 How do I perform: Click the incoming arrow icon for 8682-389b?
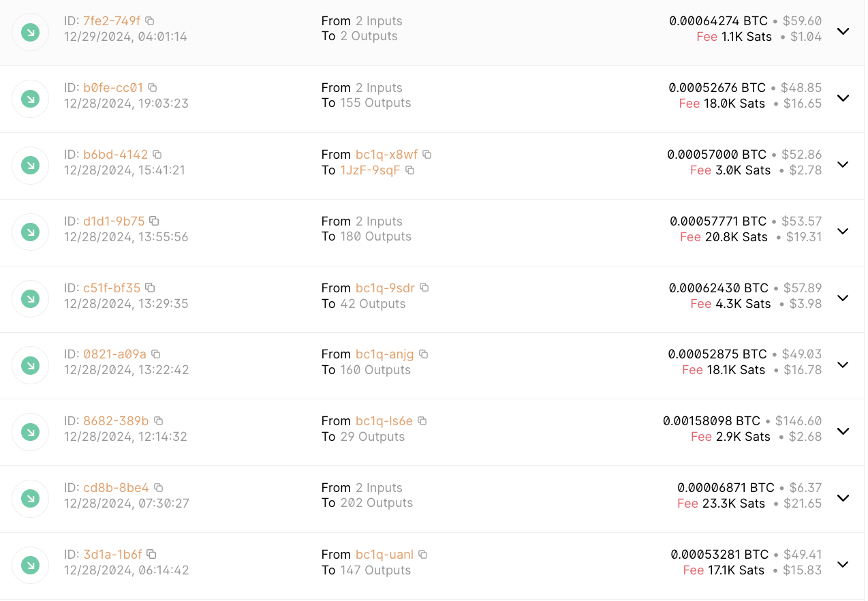pyautogui.click(x=30, y=431)
